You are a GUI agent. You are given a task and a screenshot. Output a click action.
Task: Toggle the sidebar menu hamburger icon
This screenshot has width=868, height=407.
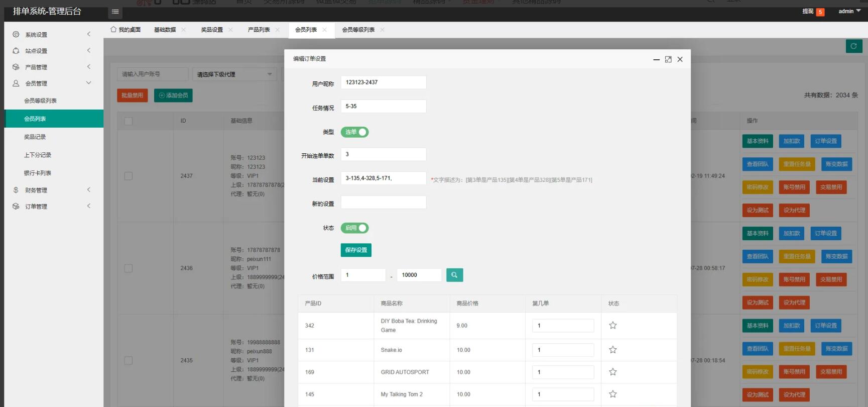click(115, 12)
